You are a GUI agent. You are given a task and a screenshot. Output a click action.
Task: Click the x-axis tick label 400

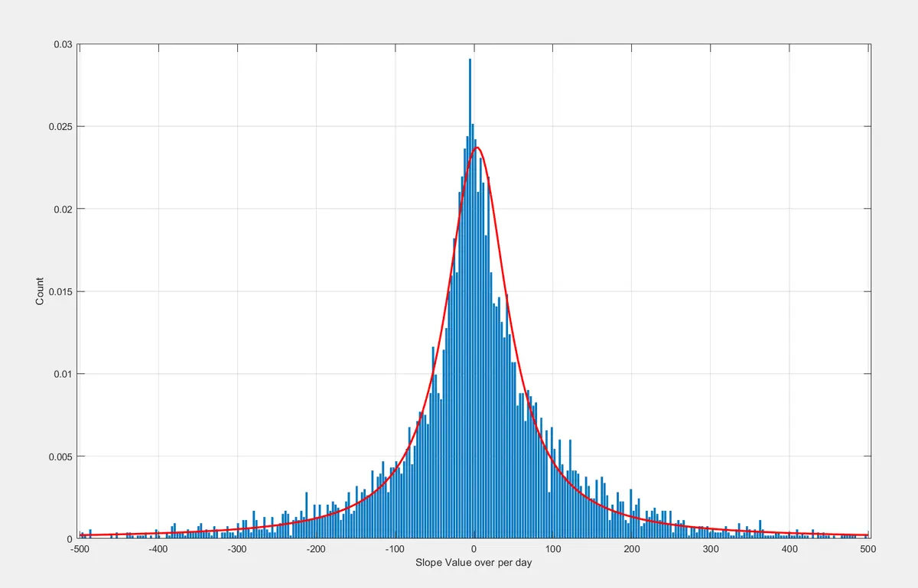click(789, 549)
